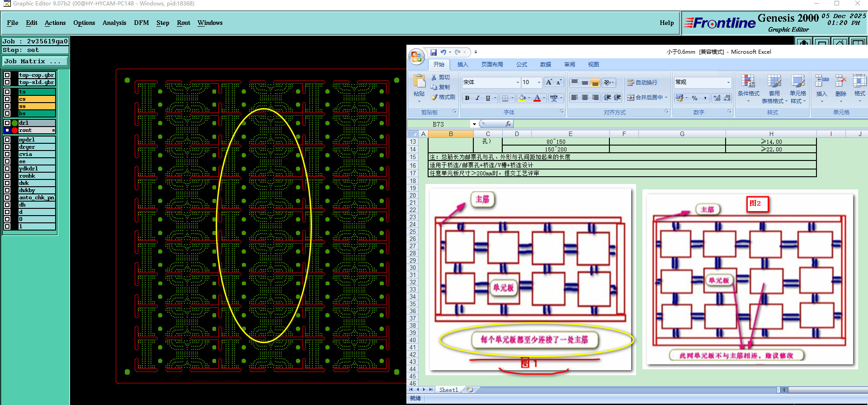
Task: Open the DFM menu in Graphic Editor
Action: click(142, 23)
